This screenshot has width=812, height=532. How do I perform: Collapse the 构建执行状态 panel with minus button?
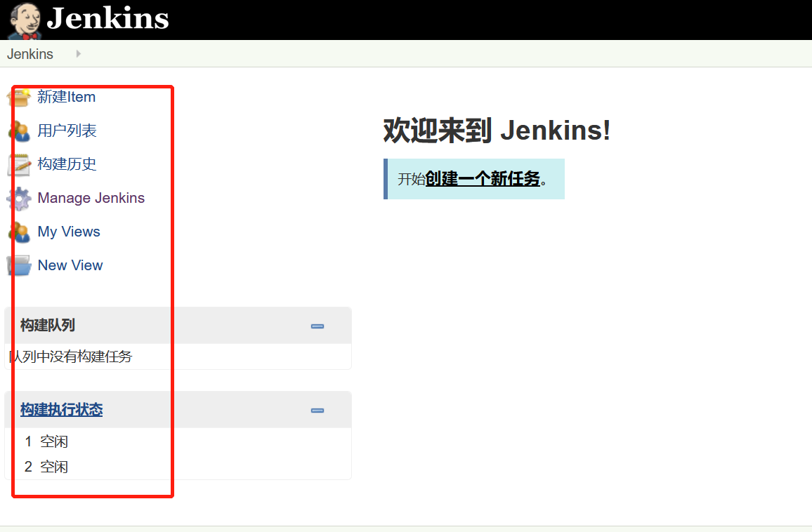tap(317, 411)
